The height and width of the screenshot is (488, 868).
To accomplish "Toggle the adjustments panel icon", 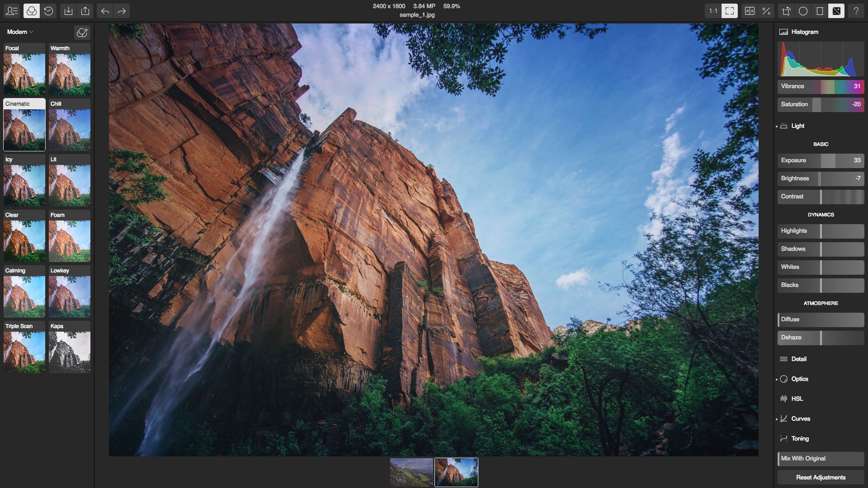I will click(836, 11).
